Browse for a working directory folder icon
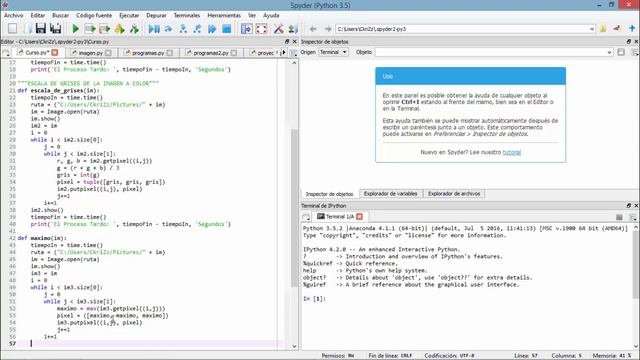 click(603, 29)
